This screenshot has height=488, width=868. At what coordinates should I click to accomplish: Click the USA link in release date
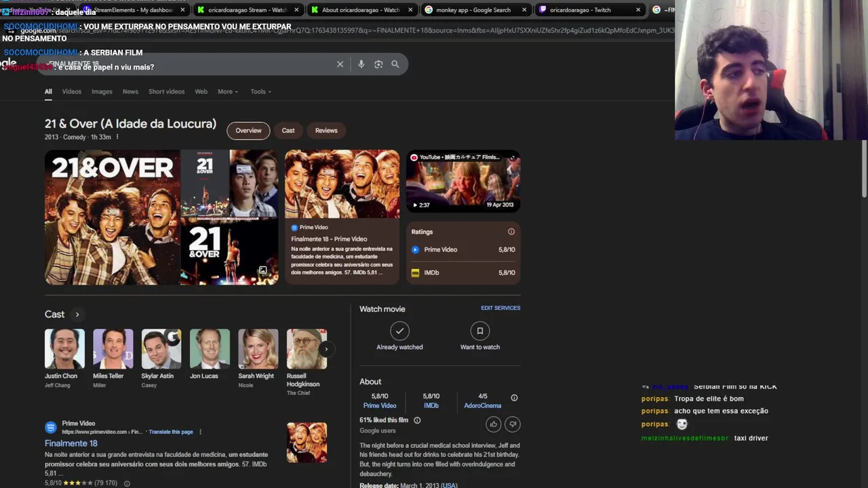[450, 485]
